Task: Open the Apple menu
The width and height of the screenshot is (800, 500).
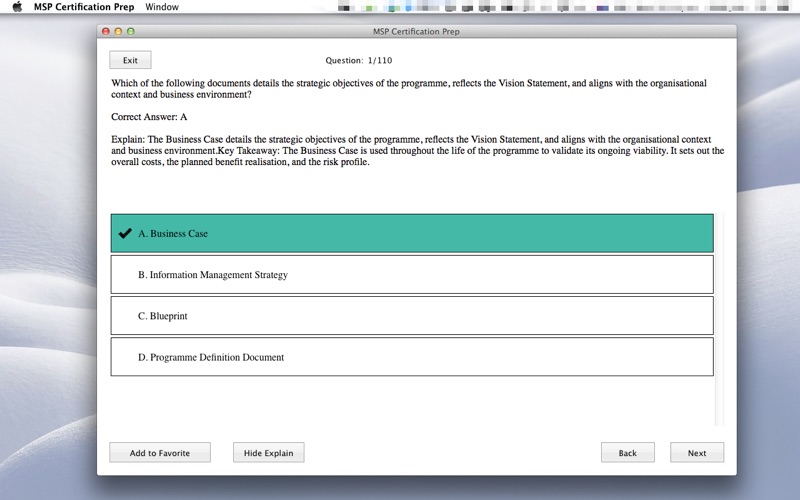Action: click(17, 7)
